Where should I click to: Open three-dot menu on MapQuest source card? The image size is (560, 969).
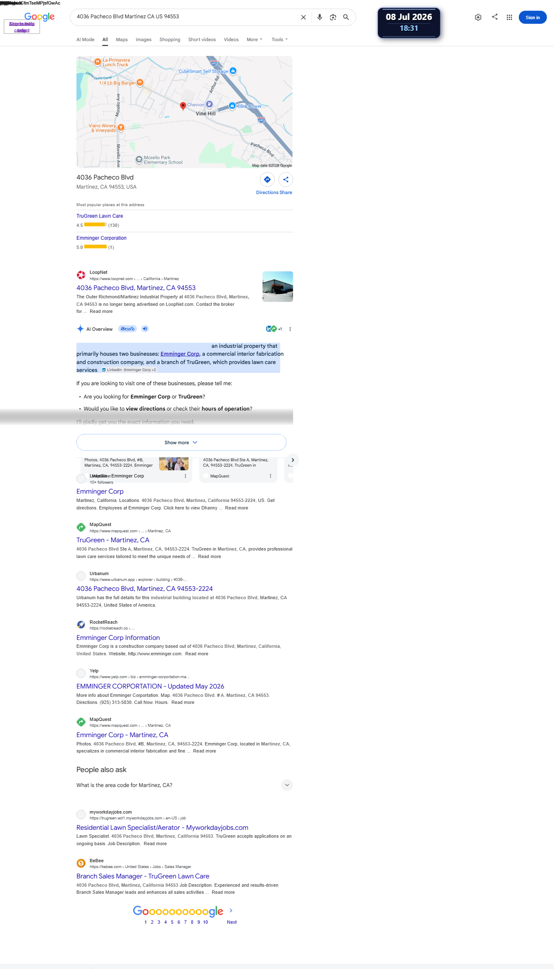(x=270, y=476)
